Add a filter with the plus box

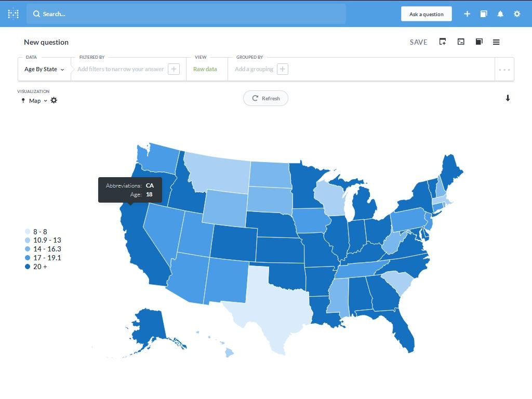tap(174, 69)
